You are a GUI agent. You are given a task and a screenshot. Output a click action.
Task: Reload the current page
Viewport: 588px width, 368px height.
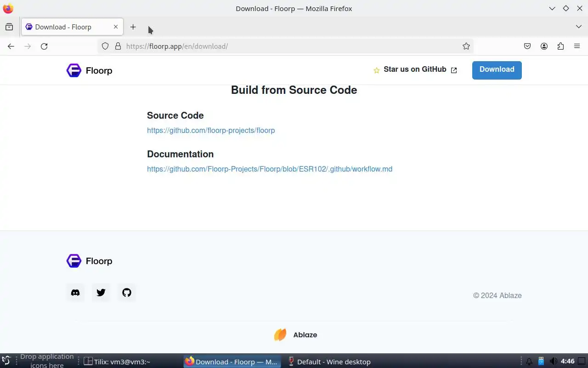click(44, 46)
